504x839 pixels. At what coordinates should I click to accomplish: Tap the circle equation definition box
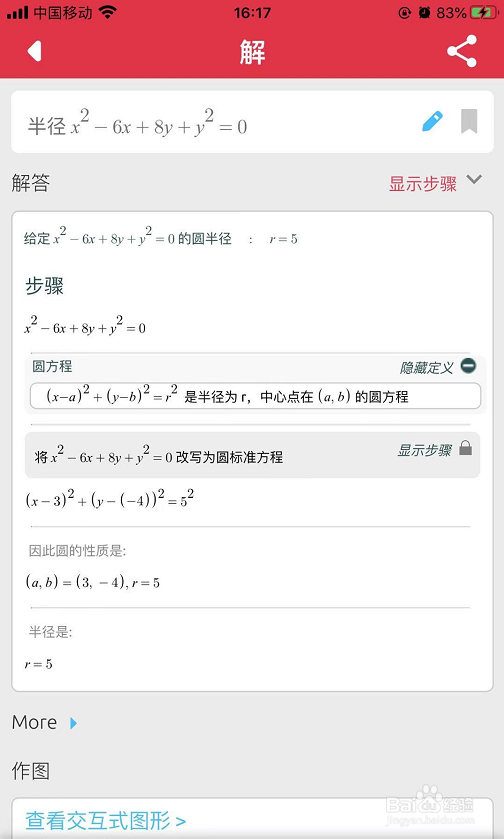click(255, 396)
